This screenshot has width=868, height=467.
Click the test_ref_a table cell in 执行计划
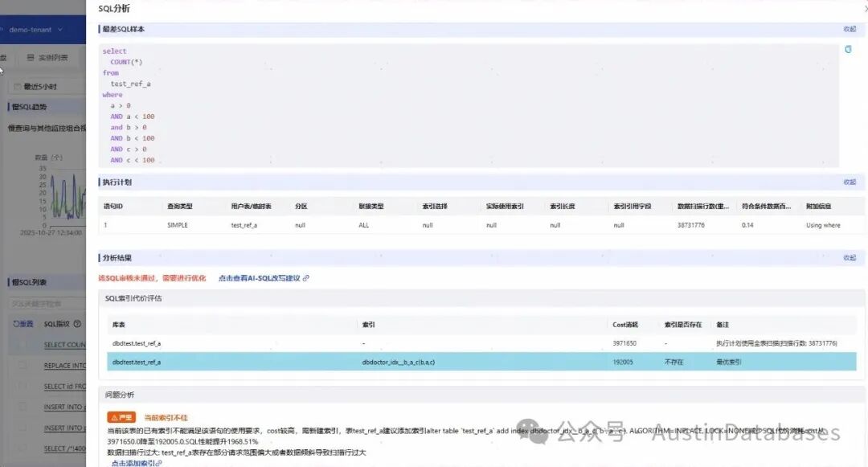pos(244,225)
